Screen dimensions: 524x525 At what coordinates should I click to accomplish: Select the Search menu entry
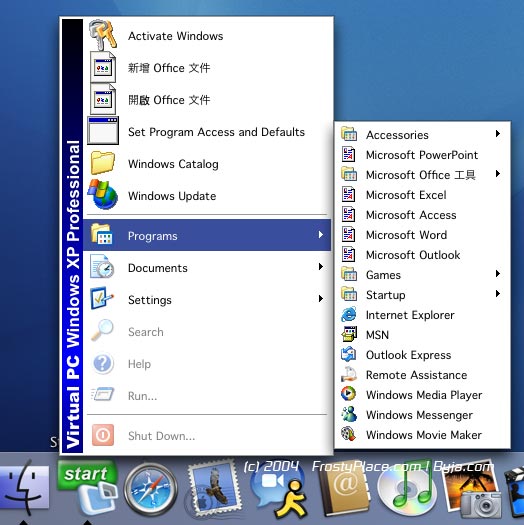(207, 331)
